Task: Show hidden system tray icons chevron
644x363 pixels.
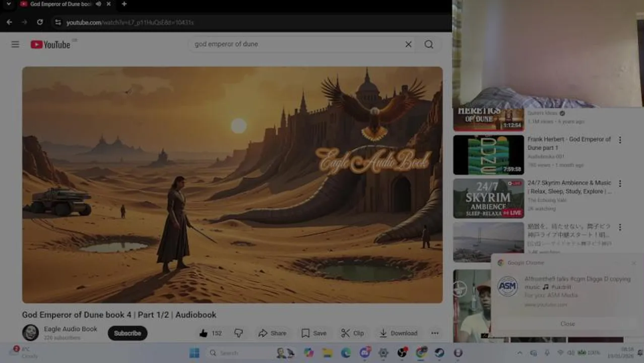Action: point(520,353)
